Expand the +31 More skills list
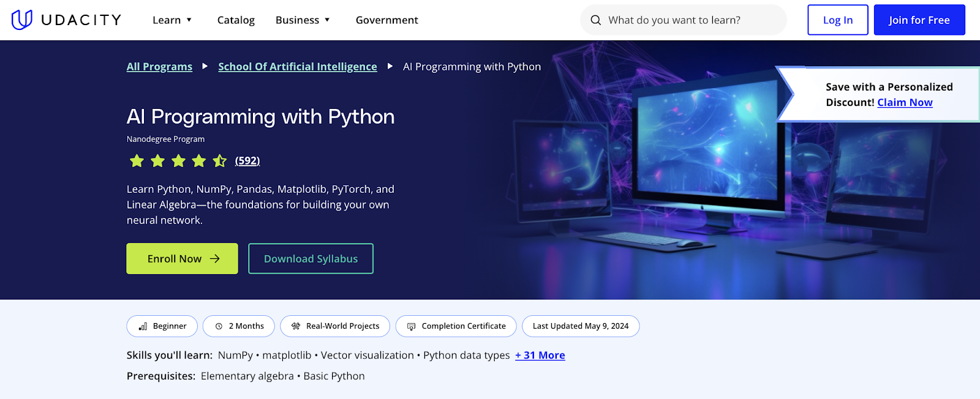 (x=540, y=356)
